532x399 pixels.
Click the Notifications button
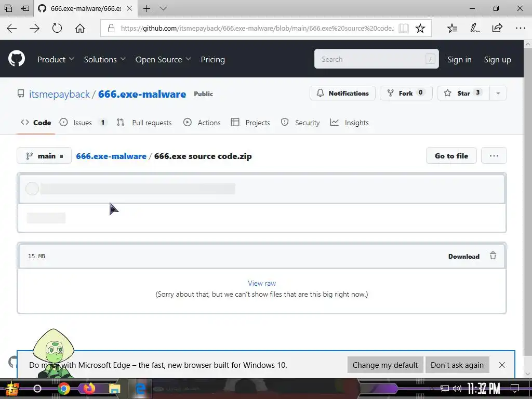pos(342,93)
